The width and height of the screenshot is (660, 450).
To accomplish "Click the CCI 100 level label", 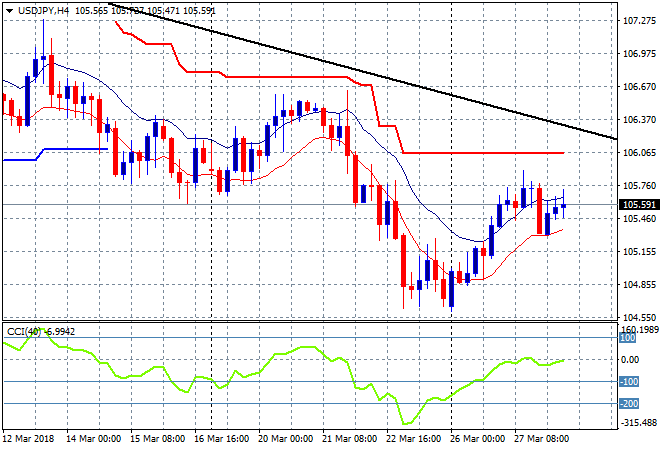I will click(628, 338).
